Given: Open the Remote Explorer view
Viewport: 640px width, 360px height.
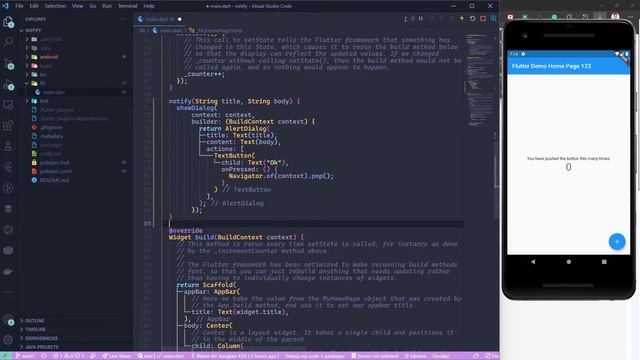Looking at the screenshot, I should tap(8, 105).
